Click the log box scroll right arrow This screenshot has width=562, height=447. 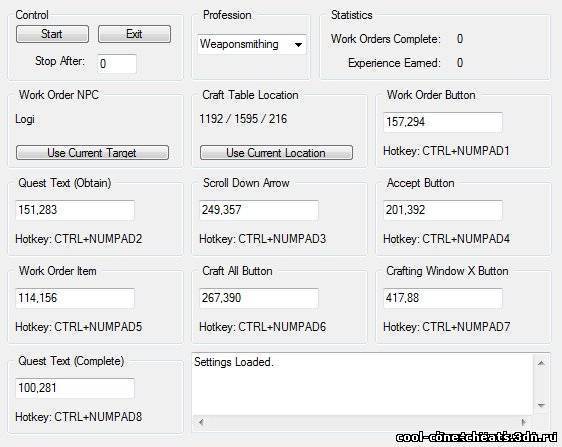(x=524, y=422)
